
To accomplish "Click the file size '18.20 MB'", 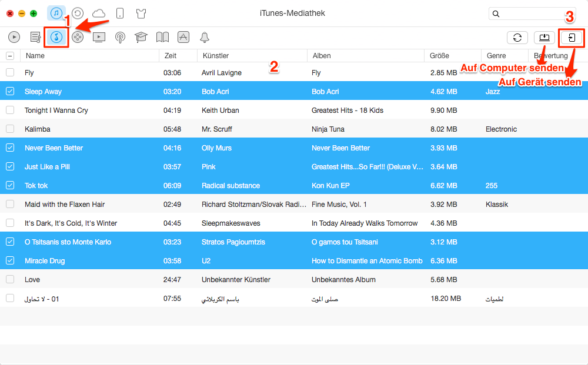I will tap(446, 299).
